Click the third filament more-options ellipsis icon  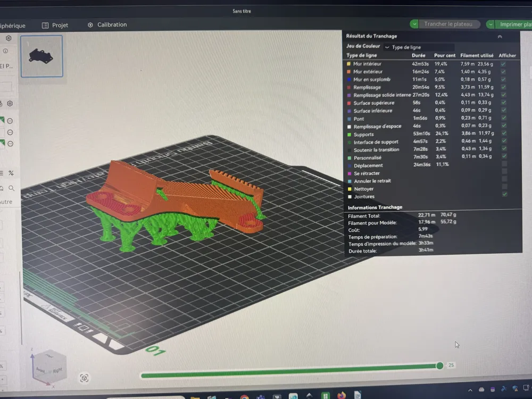pos(10,144)
